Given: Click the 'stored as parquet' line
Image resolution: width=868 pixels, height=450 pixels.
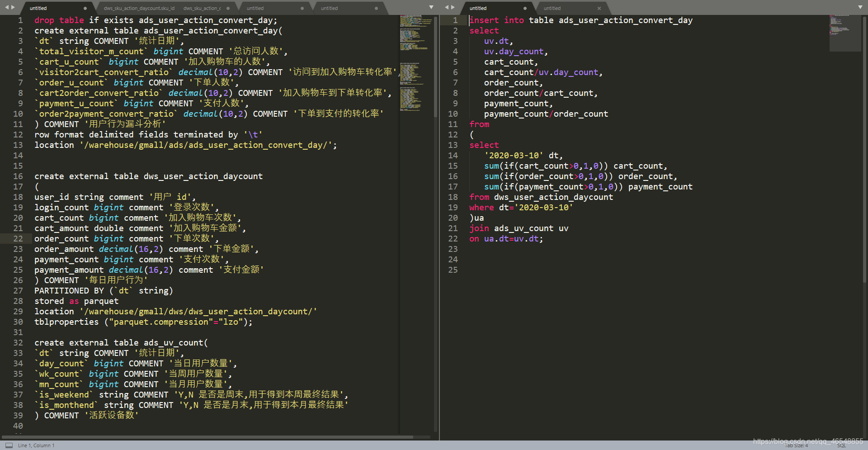Looking at the screenshot, I should pos(76,301).
